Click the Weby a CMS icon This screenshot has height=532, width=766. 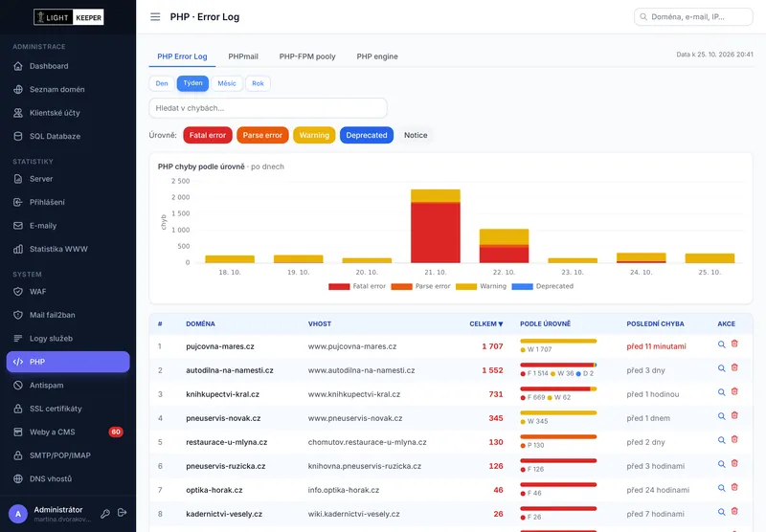click(x=18, y=432)
